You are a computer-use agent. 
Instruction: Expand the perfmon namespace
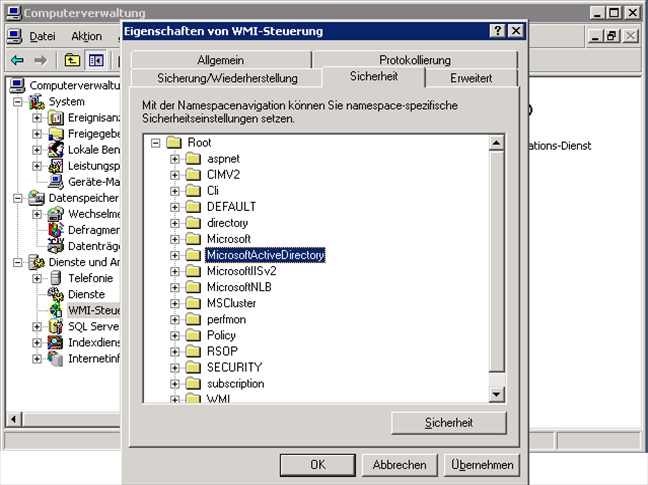click(x=175, y=320)
